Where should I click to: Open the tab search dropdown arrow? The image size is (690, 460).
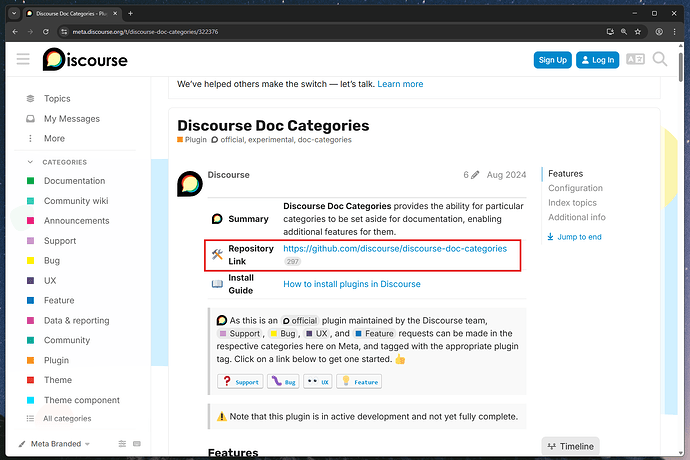pos(14,13)
